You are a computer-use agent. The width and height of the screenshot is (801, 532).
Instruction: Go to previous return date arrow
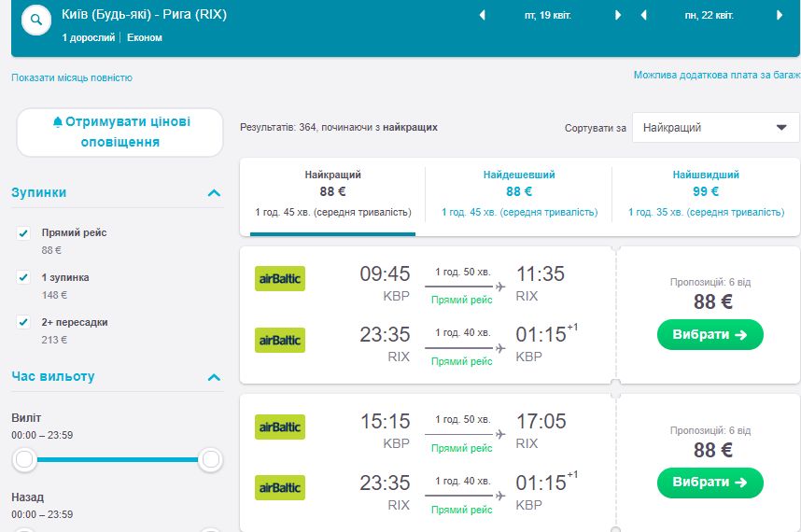[644, 16]
